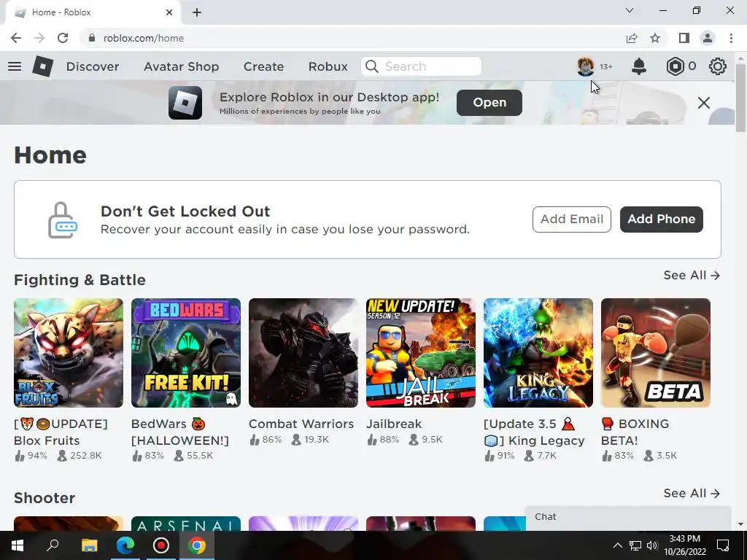Open the volume control in tray
Viewport: 747px width, 560px height.
click(652, 545)
